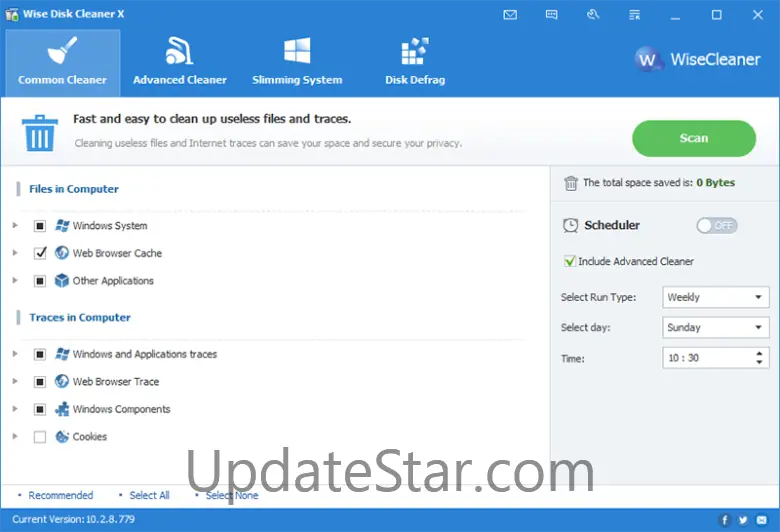The height and width of the screenshot is (532, 780).
Task: Click the Web Browser Trace globe icon
Action: pos(62,381)
